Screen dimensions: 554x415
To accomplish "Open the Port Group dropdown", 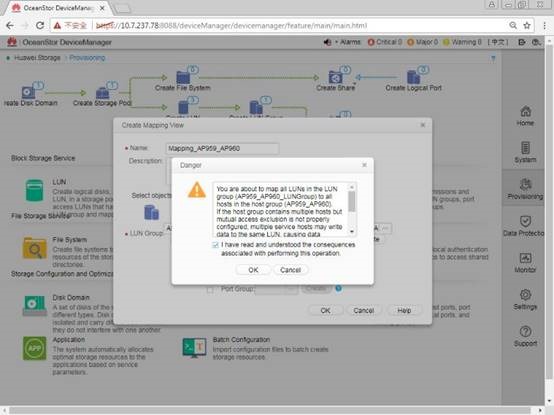I will pyautogui.click(x=276, y=289).
